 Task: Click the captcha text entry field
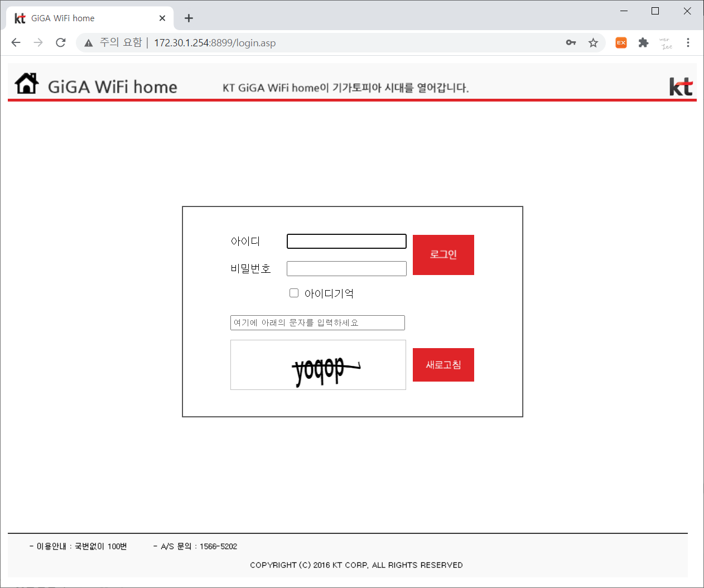point(317,322)
